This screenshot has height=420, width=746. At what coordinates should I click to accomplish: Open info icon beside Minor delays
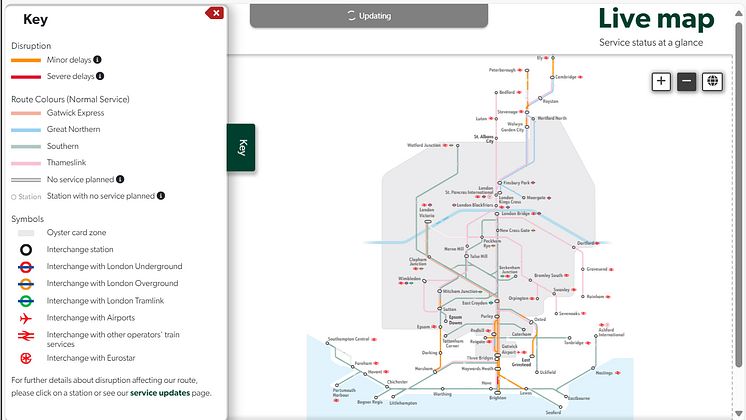coord(98,60)
